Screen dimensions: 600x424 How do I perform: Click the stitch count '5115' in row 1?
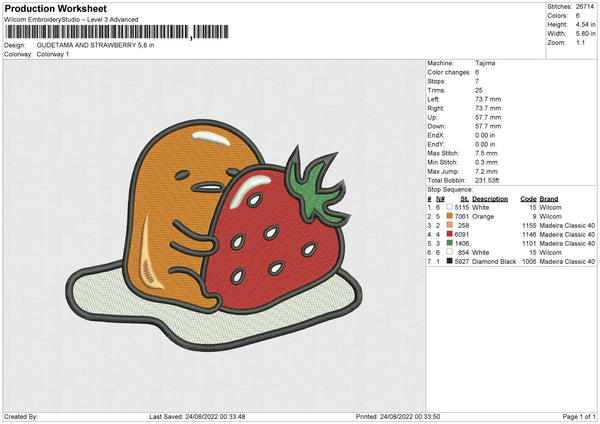click(462, 207)
